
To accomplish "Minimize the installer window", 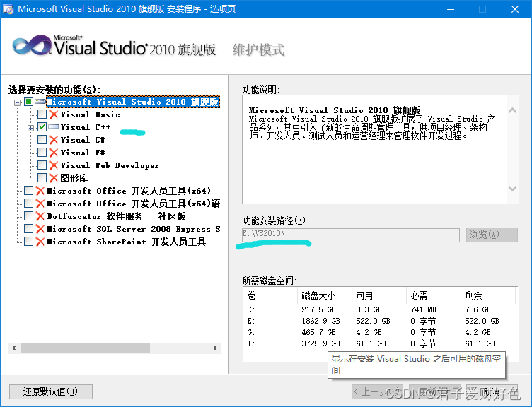I will click(x=451, y=9).
